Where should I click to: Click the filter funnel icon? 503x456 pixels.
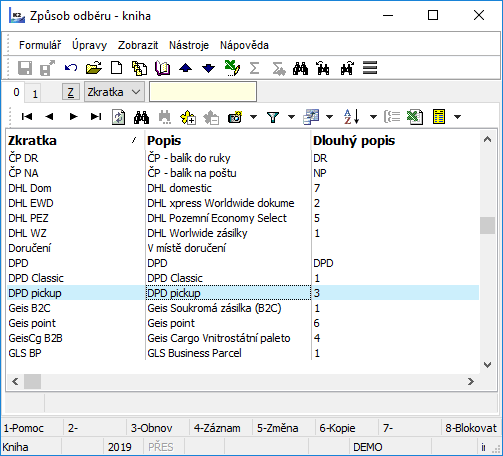point(273,117)
